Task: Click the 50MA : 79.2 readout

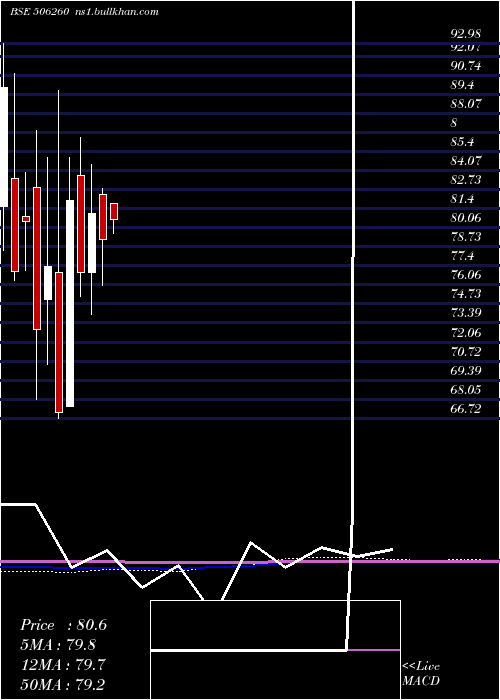Action: tap(63, 684)
